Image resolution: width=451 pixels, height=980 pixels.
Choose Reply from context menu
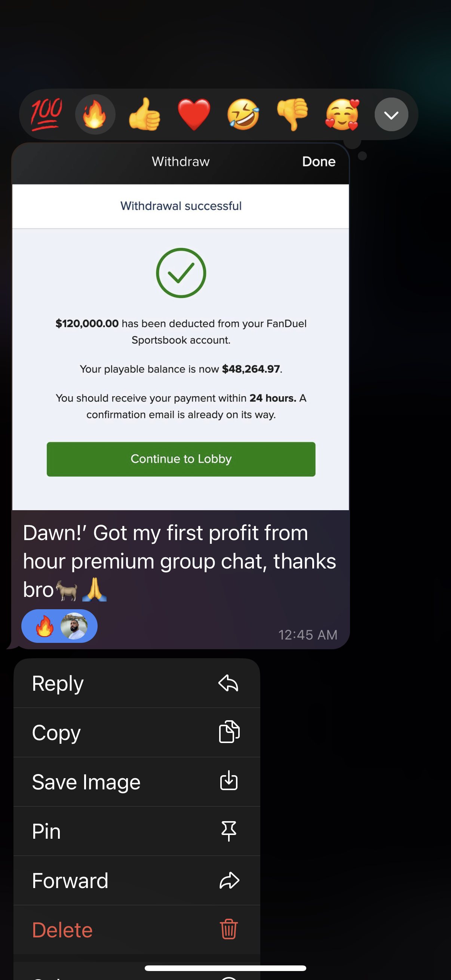136,683
